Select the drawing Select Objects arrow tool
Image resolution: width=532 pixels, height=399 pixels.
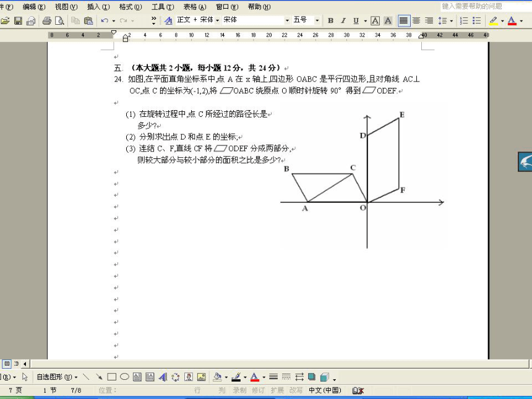tap(25, 377)
